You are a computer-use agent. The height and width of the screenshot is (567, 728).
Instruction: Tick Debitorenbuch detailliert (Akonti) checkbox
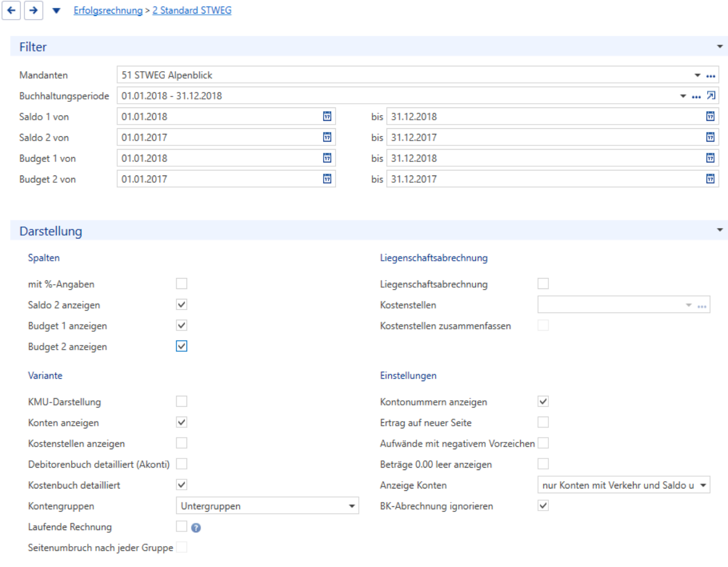click(182, 464)
